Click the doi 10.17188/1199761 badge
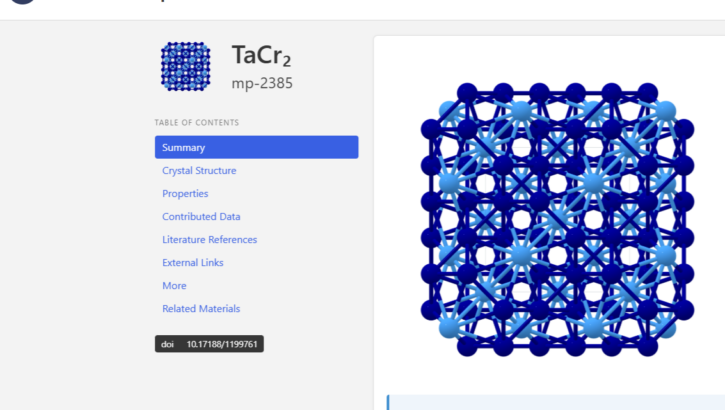The width and height of the screenshot is (725, 410). pos(209,344)
